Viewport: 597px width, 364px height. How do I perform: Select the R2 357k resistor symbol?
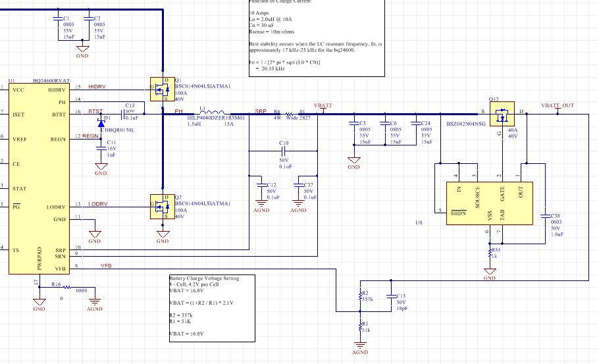360,296
